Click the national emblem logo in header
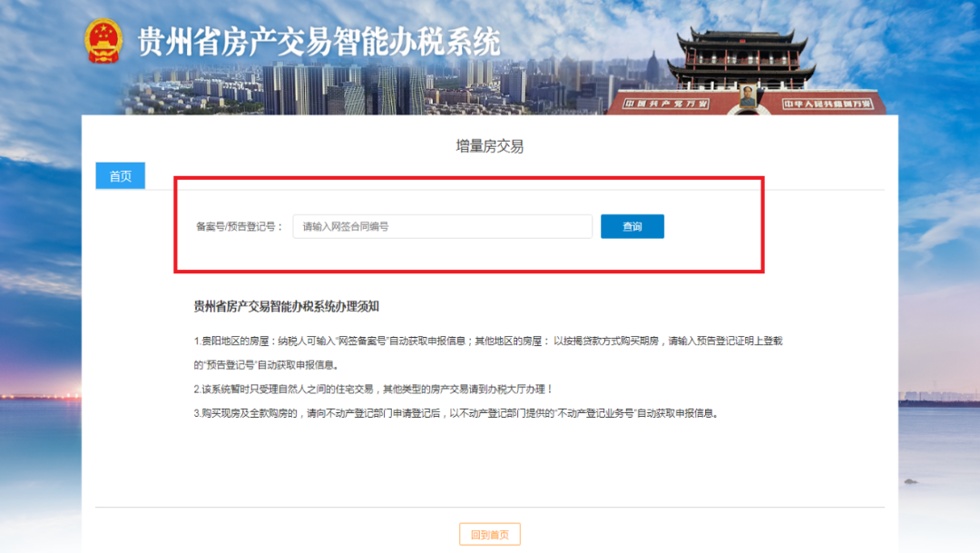This screenshot has width=980, height=553. [x=103, y=41]
